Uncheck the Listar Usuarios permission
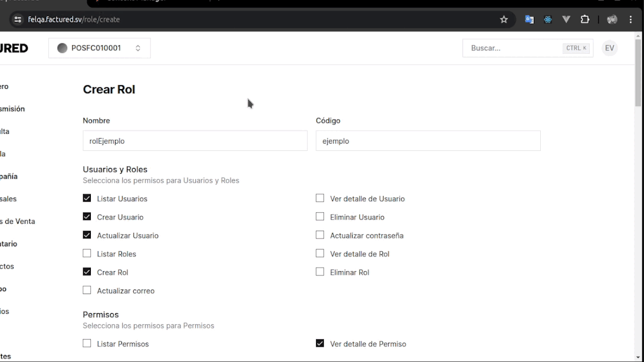The width and height of the screenshot is (644, 362). [x=87, y=199]
